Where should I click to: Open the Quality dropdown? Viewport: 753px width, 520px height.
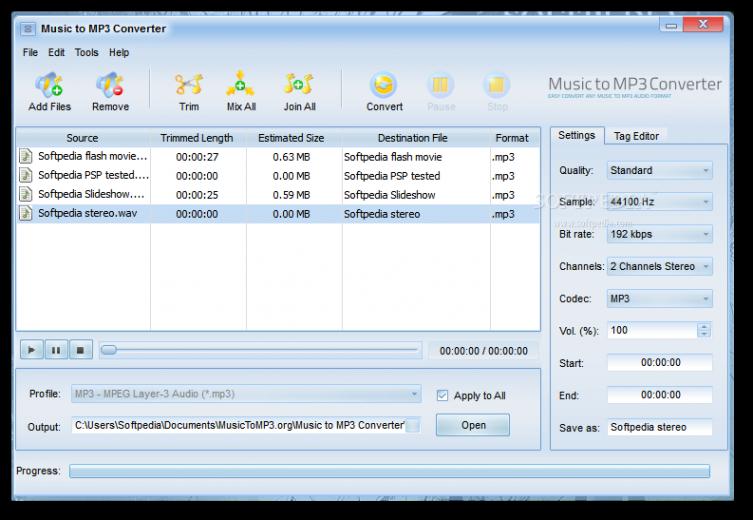(x=659, y=171)
